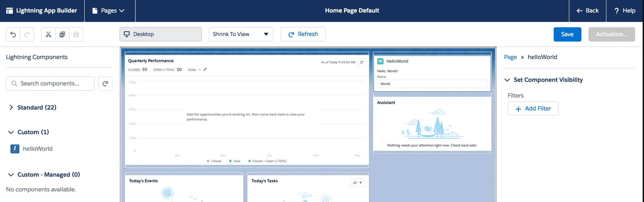Refresh the component list icon beside search

(x=105, y=84)
